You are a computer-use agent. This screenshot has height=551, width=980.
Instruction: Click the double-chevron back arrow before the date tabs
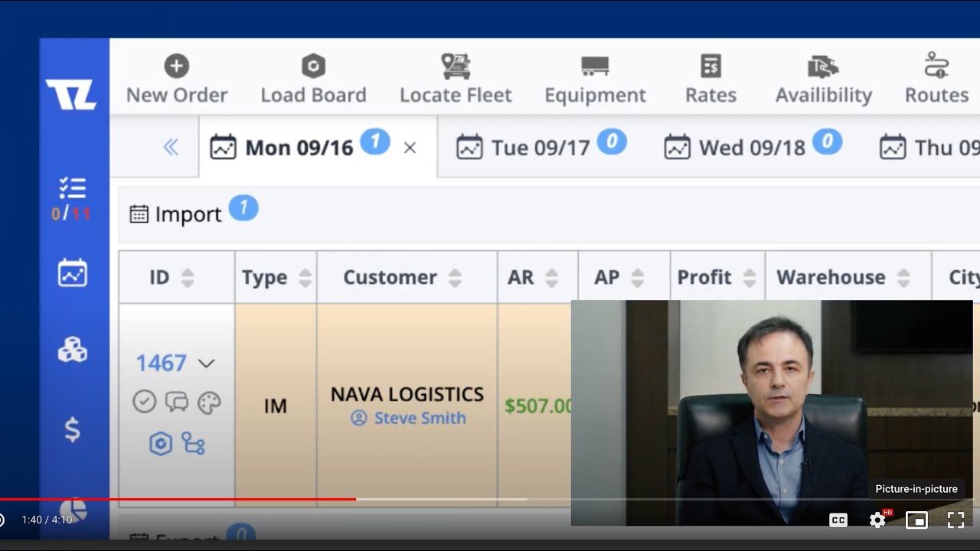pyautogui.click(x=171, y=147)
